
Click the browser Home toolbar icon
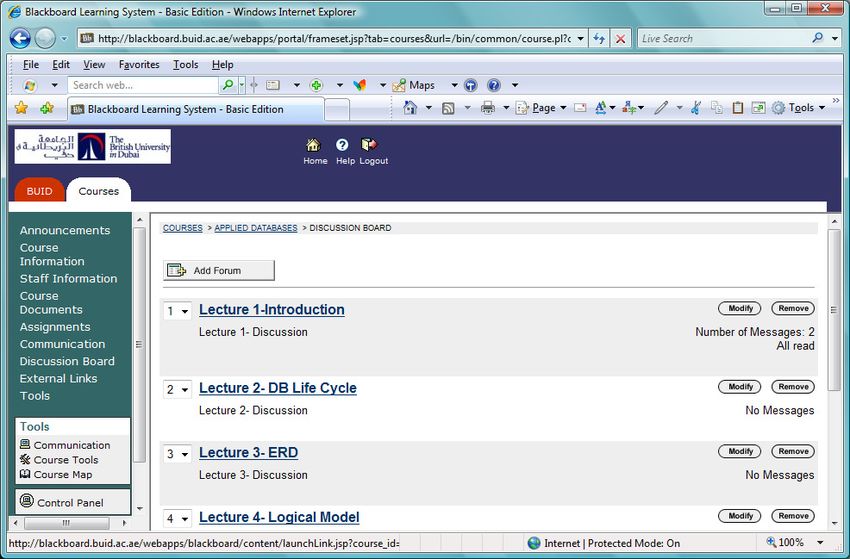click(x=410, y=107)
